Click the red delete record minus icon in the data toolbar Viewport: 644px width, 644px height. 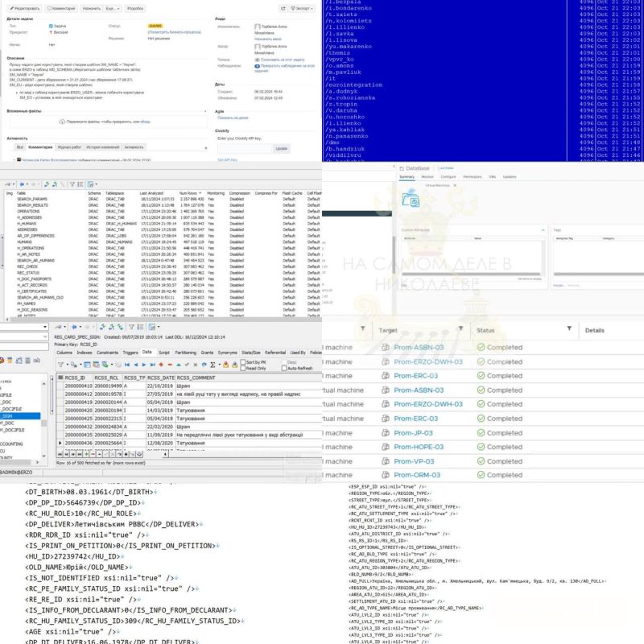coord(170,365)
